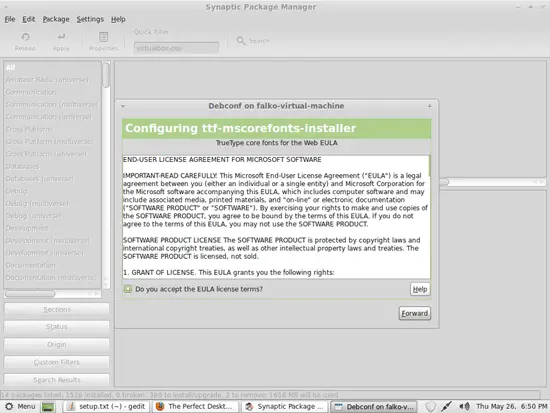550x413 pixels.
Task: Switch to the setup.txt gedit taskbar window
Action: (106, 407)
